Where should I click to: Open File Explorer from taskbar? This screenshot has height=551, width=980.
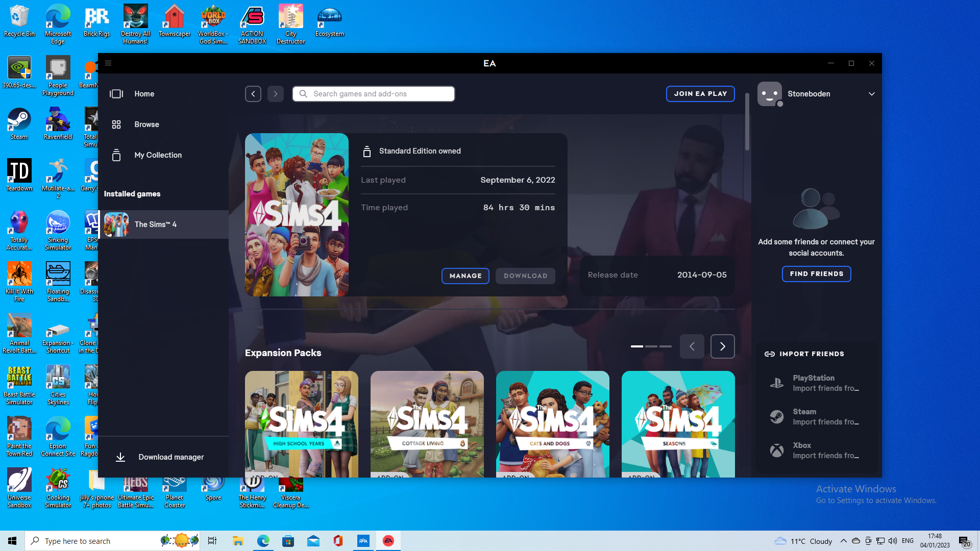(238, 541)
